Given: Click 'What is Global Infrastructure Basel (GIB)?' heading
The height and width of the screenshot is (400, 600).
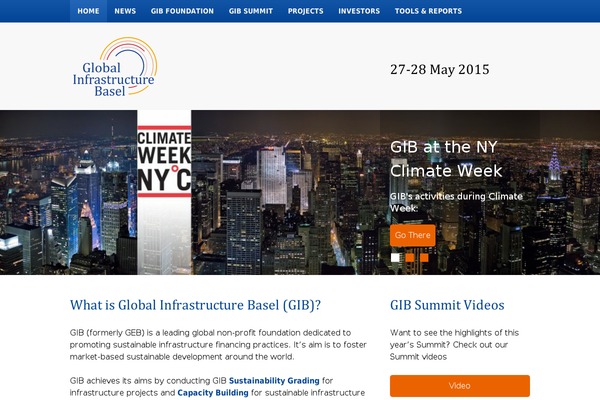Looking at the screenshot, I should point(195,305).
